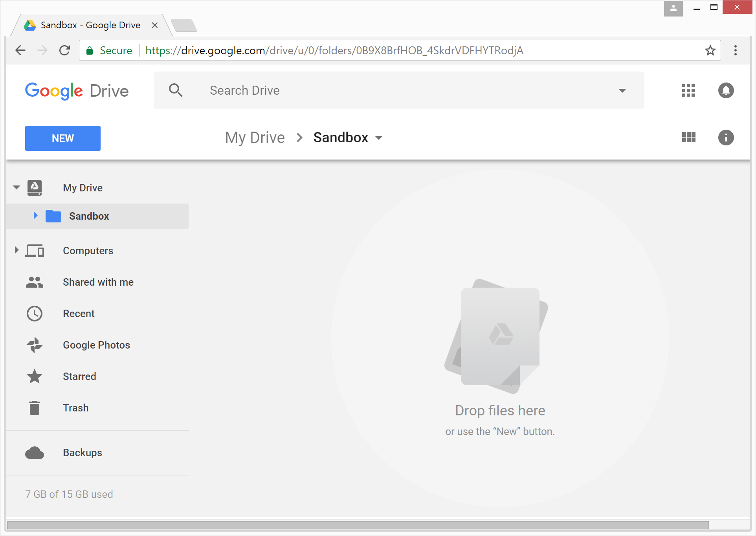
Task: Click the Chrome browser tab for Drive
Action: (90, 24)
